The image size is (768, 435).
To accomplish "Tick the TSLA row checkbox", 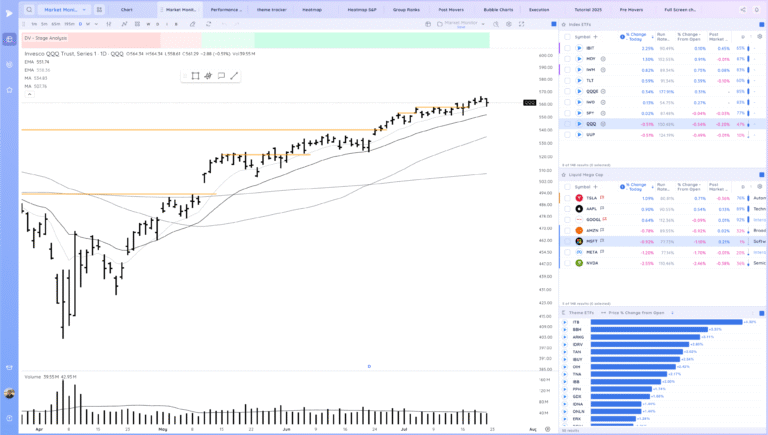I will click(x=567, y=198).
